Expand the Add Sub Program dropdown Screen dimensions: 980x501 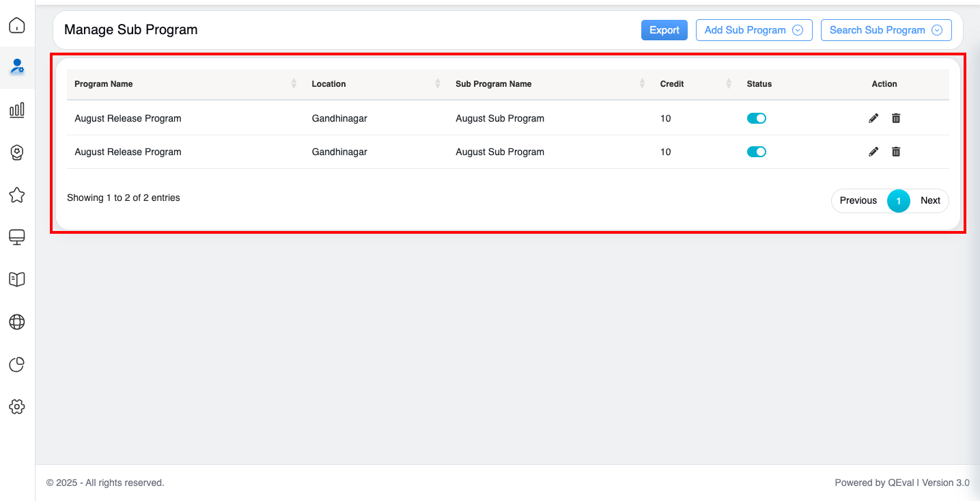point(753,30)
